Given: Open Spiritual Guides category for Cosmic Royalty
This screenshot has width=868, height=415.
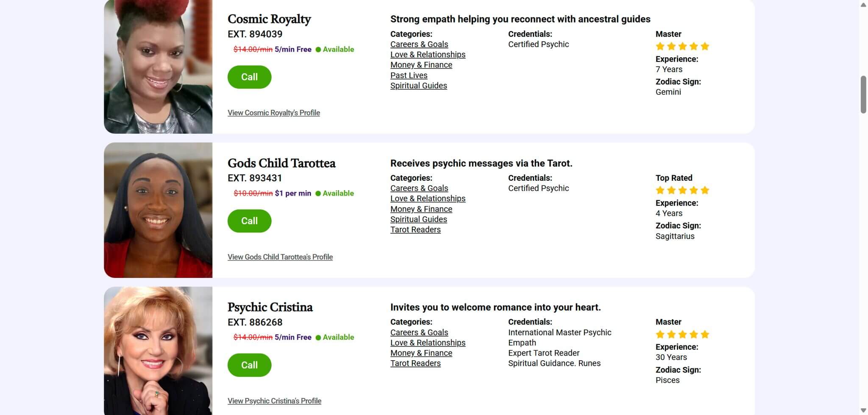Looking at the screenshot, I should (418, 86).
